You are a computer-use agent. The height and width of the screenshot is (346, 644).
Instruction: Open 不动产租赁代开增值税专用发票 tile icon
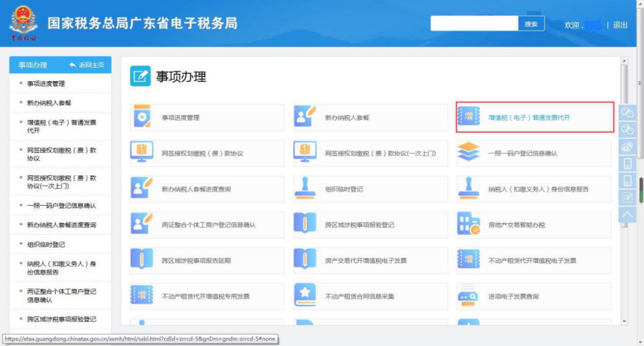[142, 295]
